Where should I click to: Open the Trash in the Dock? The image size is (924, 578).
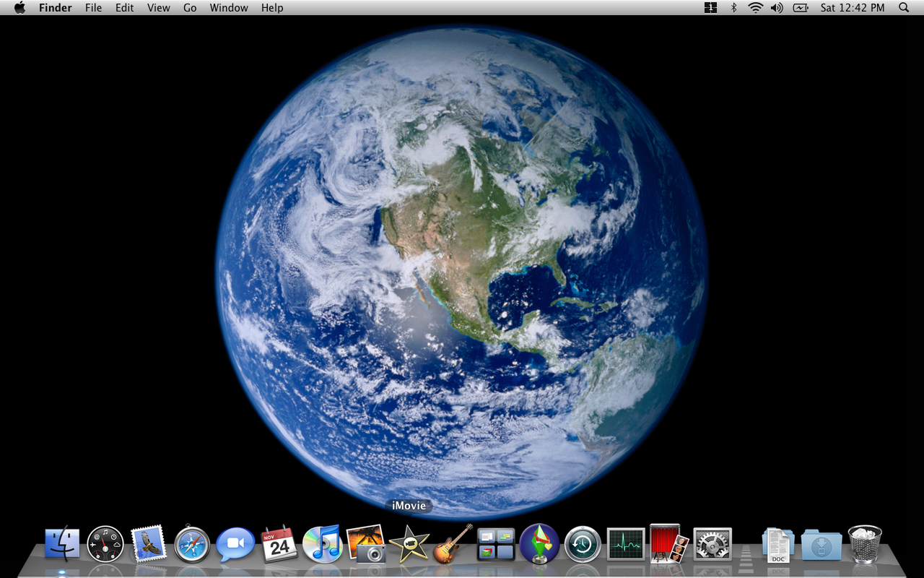865,544
